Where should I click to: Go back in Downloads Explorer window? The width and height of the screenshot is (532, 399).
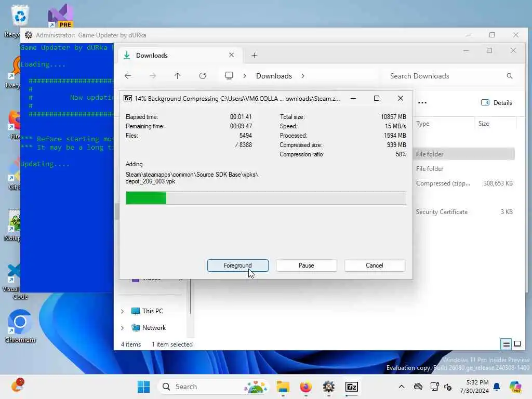pyautogui.click(x=128, y=76)
